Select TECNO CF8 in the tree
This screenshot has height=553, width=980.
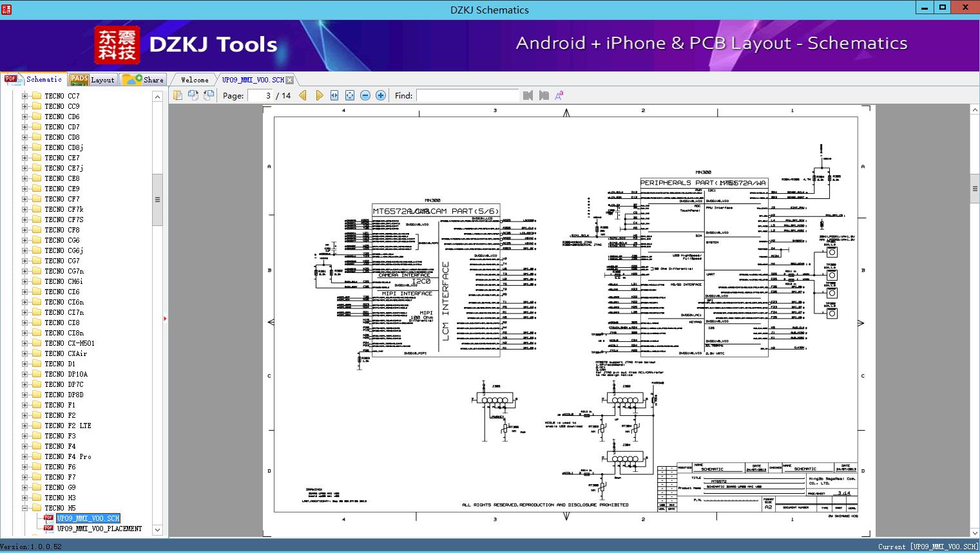point(62,230)
